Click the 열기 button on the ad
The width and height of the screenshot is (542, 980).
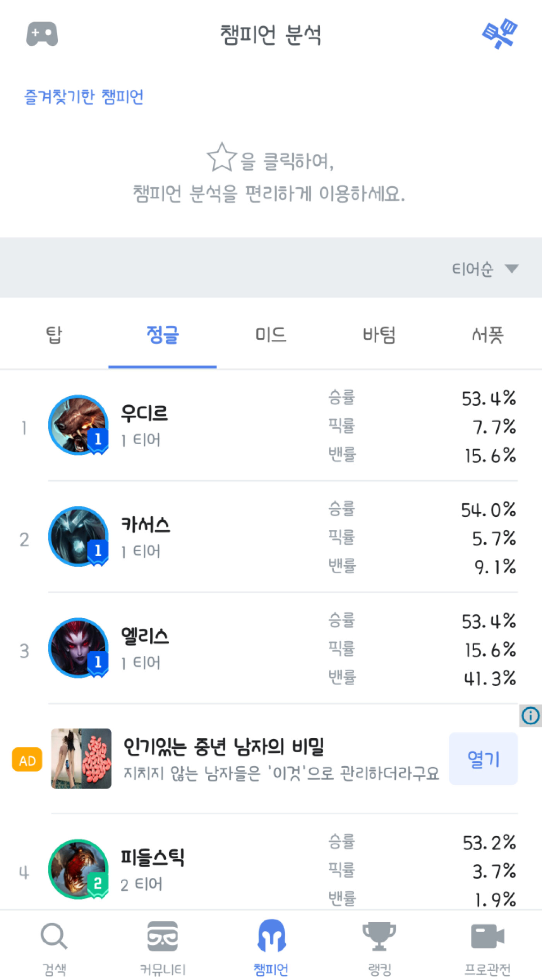click(483, 758)
